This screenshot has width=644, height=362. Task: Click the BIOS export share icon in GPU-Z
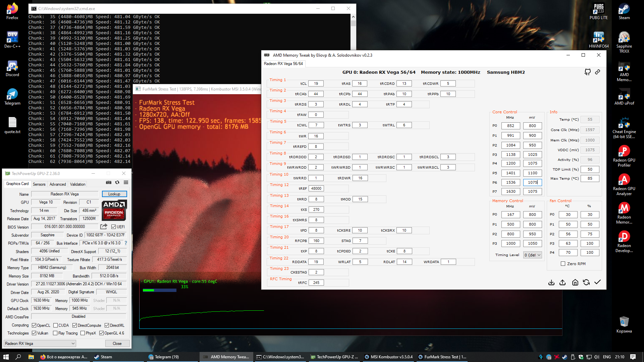104,227
